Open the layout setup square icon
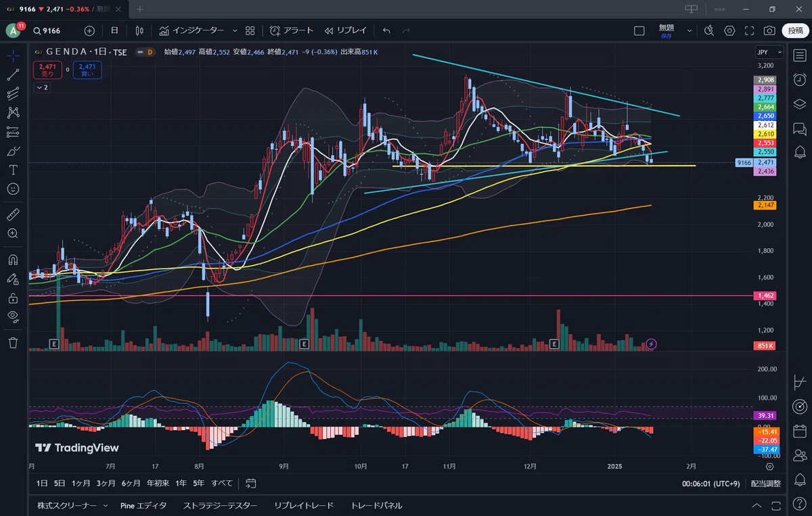The image size is (812, 516). (x=639, y=30)
